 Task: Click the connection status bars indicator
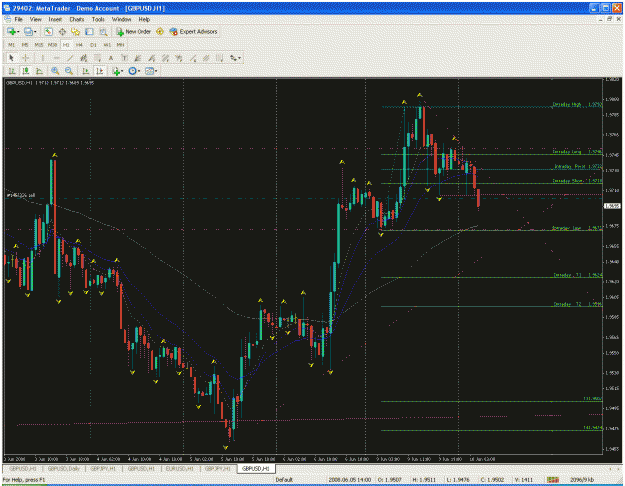[x=552, y=480]
